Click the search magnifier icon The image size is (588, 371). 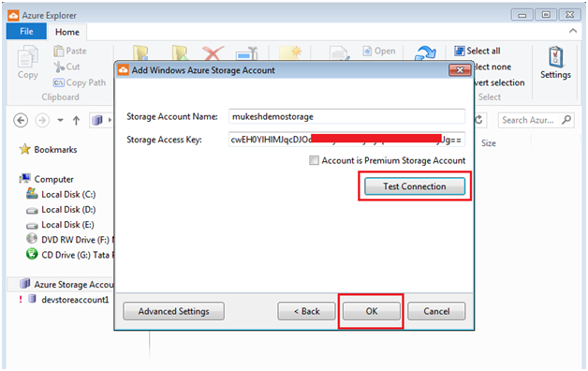point(566,120)
